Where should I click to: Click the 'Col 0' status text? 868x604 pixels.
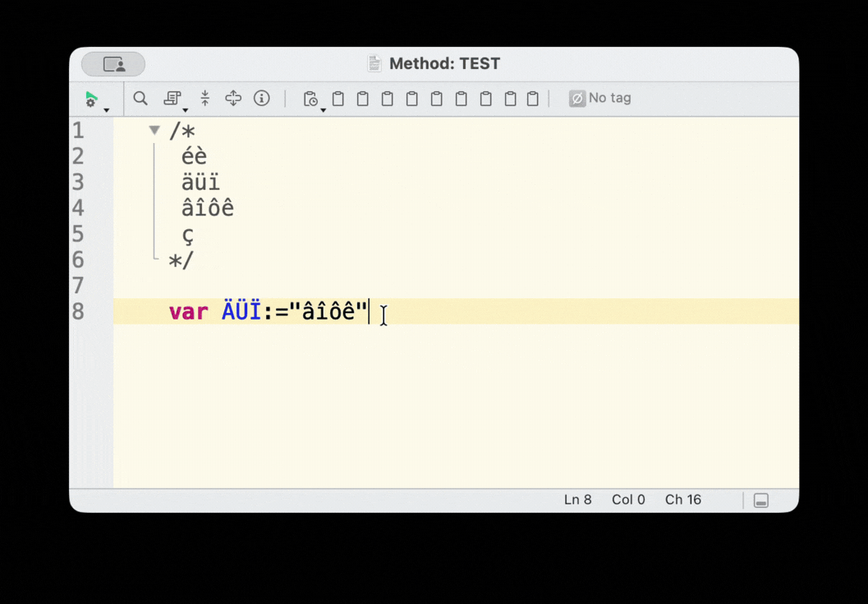pyautogui.click(x=628, y=500)
